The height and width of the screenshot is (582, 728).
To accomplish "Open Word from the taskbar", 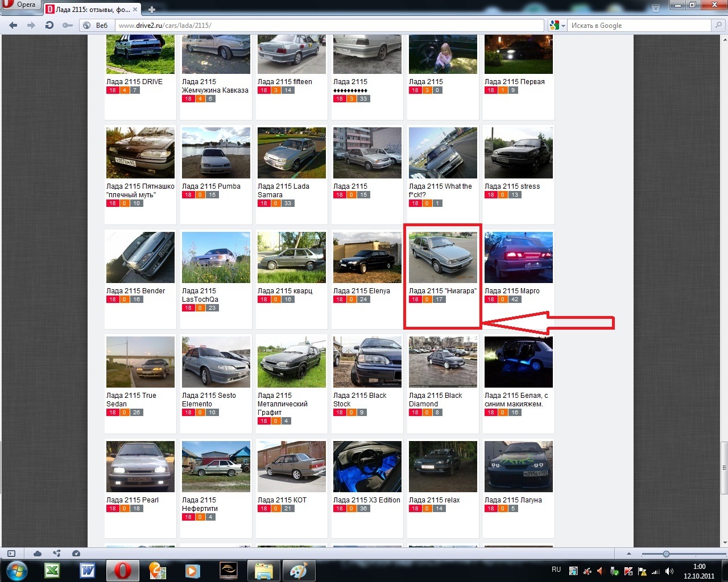I will (x=87, y=571).
